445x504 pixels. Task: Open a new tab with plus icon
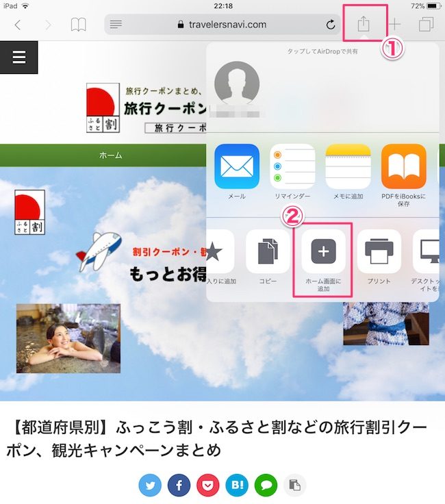click(394, 25)
